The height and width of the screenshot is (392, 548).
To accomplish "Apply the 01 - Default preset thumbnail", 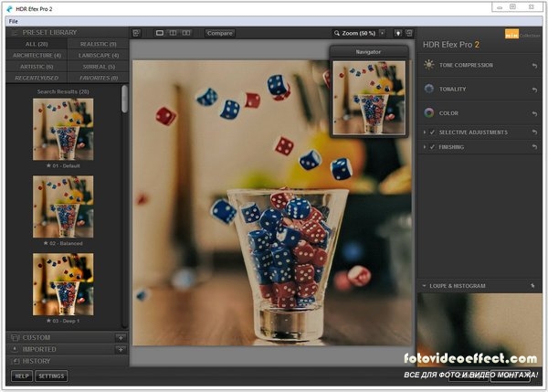I will (63, 130).
